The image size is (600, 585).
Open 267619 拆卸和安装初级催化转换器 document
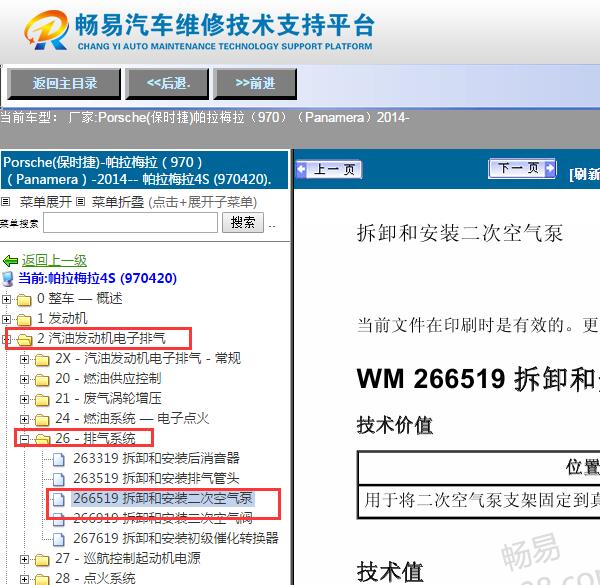176,538
